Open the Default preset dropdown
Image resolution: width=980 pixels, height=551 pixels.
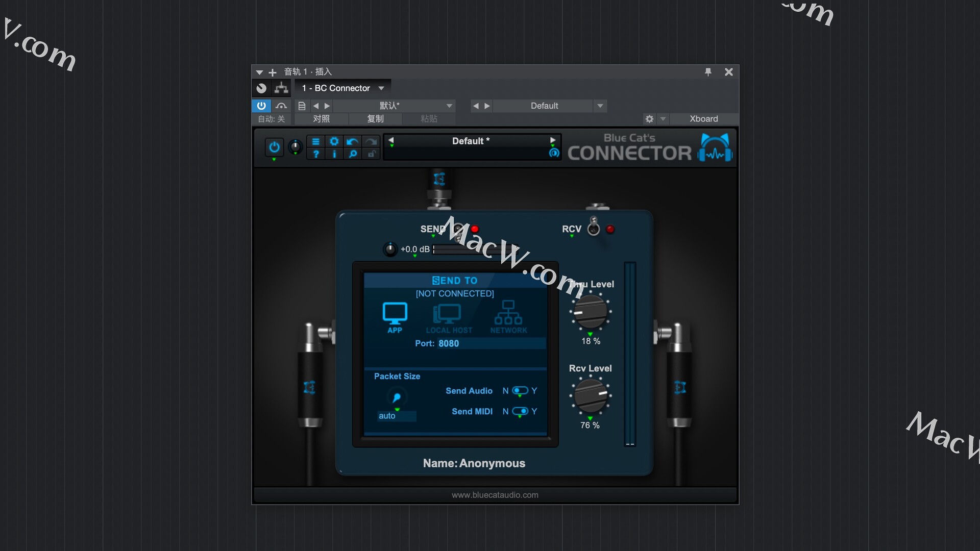click(x=544, y=106)
